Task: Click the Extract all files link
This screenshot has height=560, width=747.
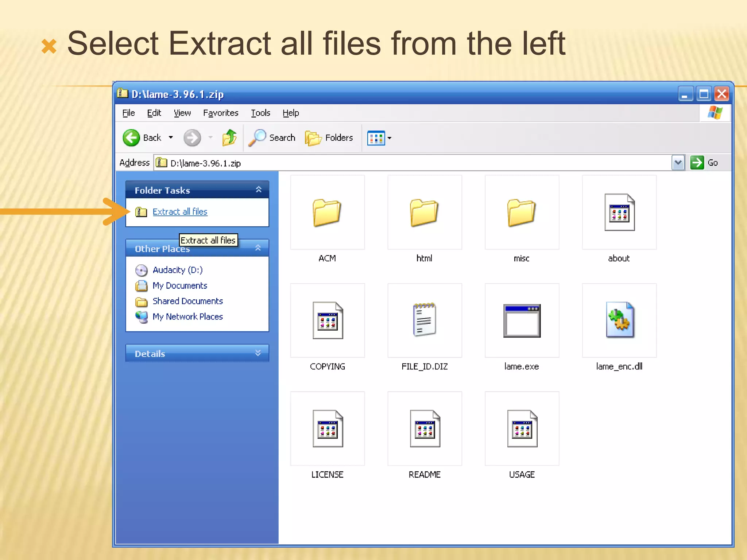Action: [x=180, y=212]
